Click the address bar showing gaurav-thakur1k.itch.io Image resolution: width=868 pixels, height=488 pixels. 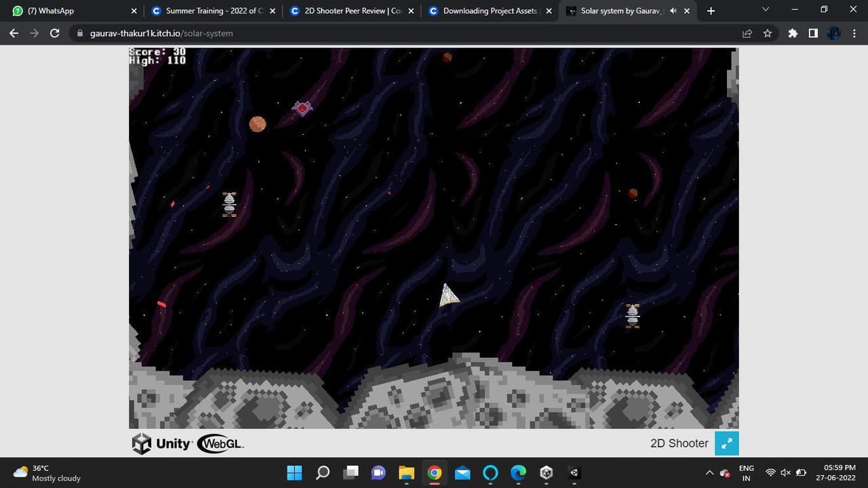click(407, 33)
